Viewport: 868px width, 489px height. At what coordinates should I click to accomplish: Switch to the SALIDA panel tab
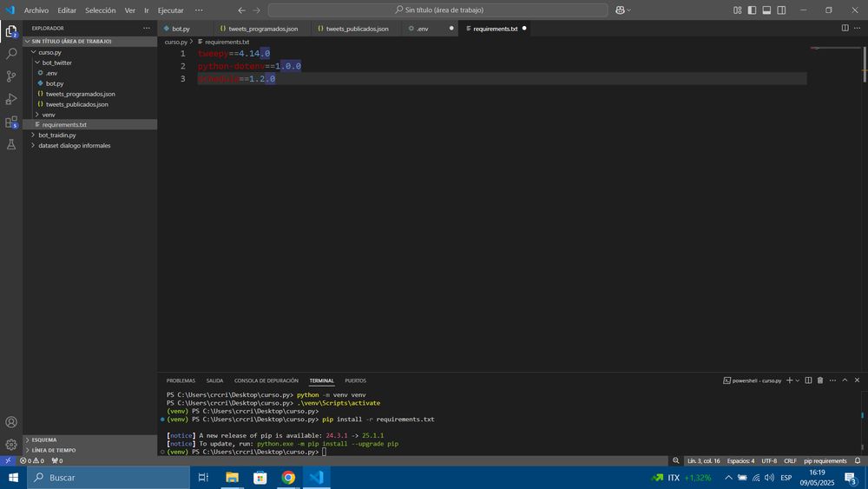pos(214,381)
